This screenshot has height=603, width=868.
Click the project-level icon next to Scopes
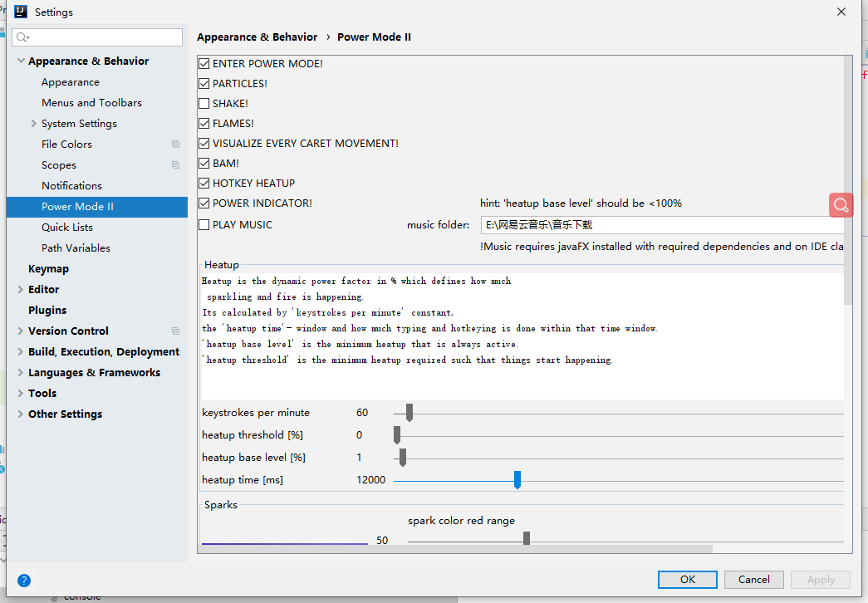click(x=175, y=164)
